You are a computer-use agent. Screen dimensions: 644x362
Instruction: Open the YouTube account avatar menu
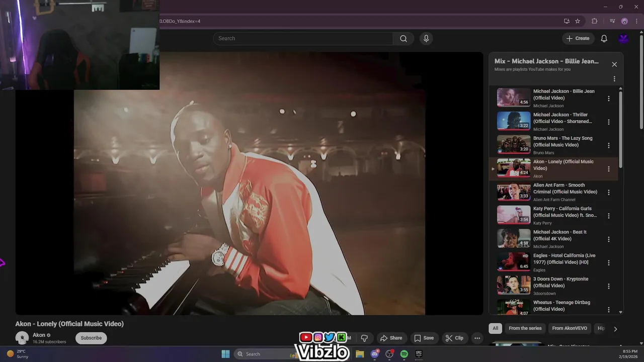624,39
